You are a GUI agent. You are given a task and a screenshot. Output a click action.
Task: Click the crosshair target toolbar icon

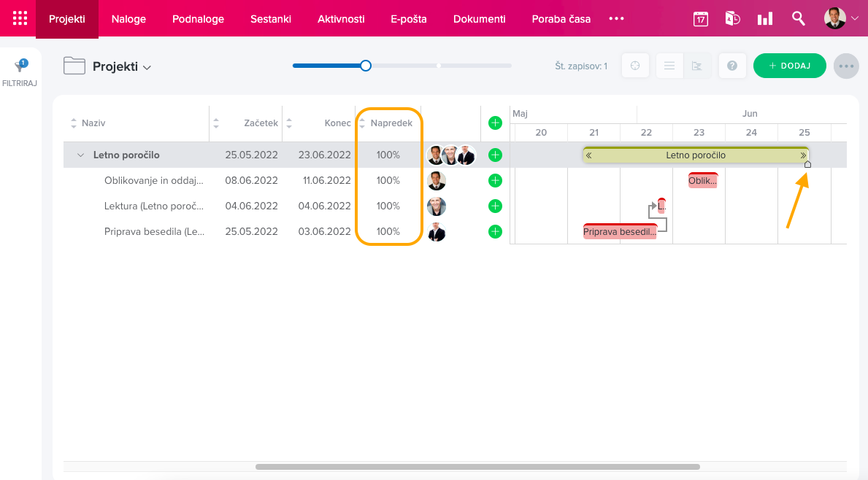click(635, 66)
